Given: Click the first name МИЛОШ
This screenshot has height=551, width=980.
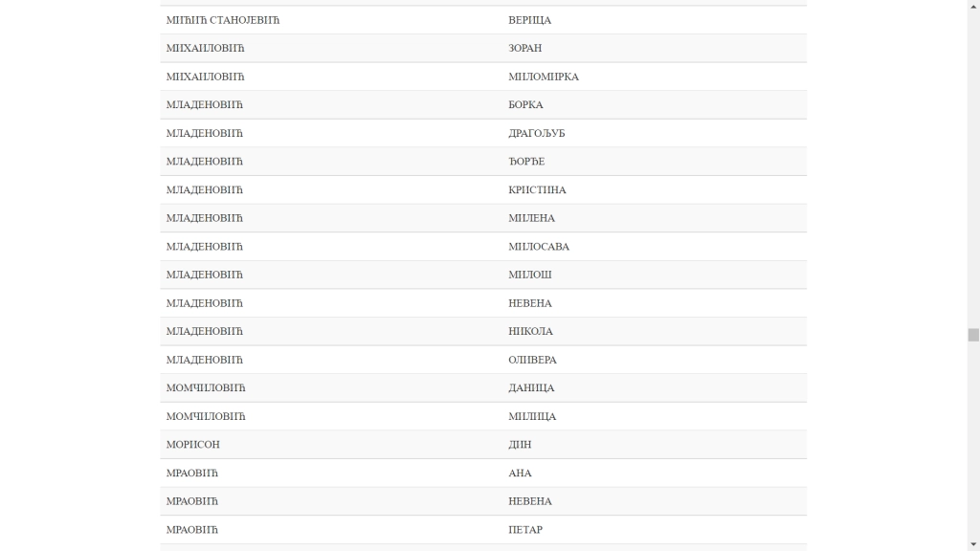Looking at the screenshot, I should [530, 275].
